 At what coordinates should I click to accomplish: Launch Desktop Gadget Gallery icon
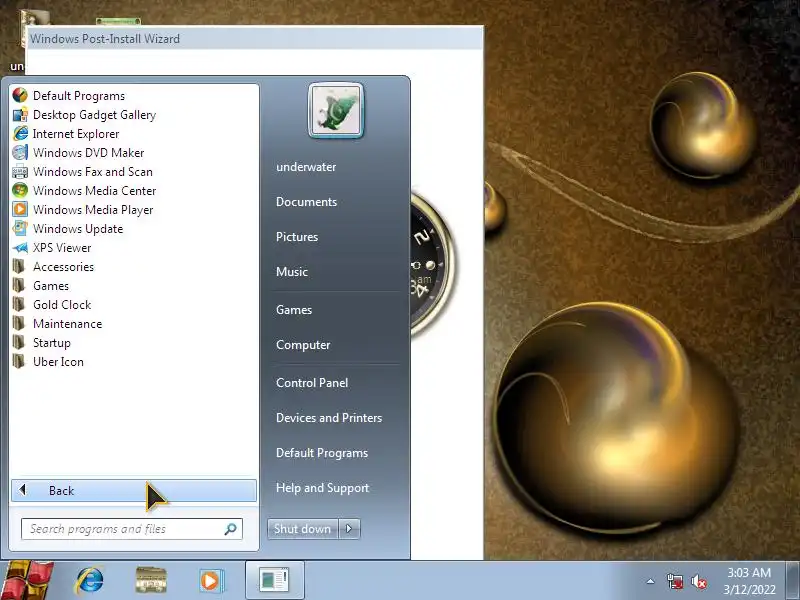[20, 115]
